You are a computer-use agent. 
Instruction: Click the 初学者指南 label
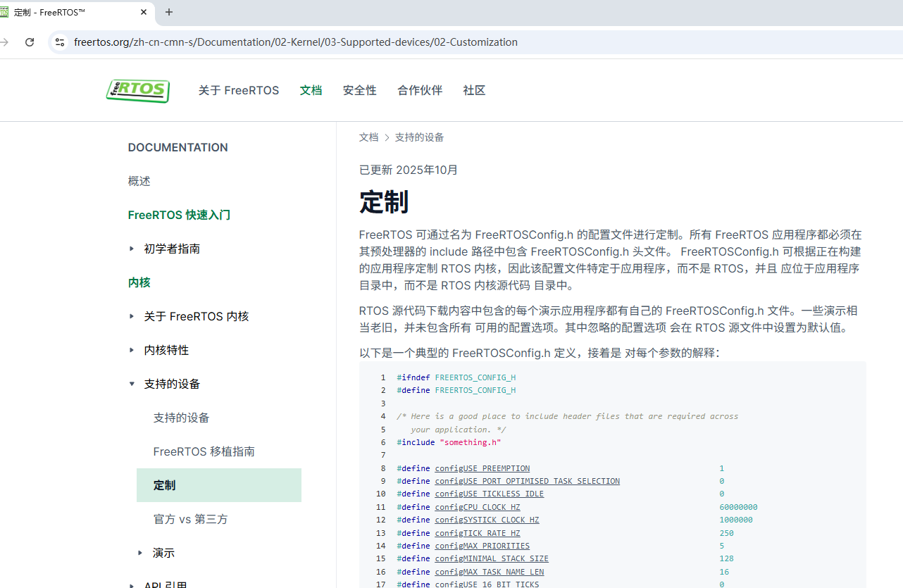point(172,249)
